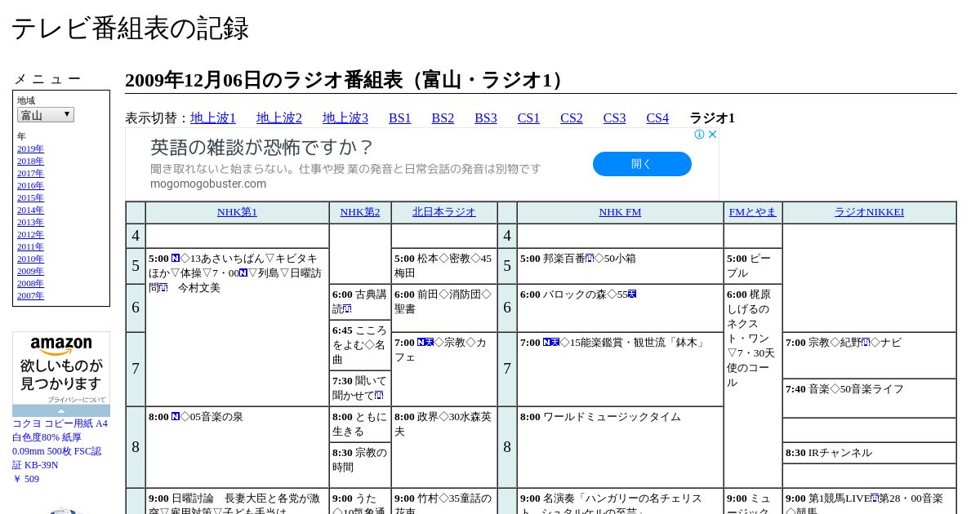
Task: Open the 2008年 archive link
Action: (30, 284)
